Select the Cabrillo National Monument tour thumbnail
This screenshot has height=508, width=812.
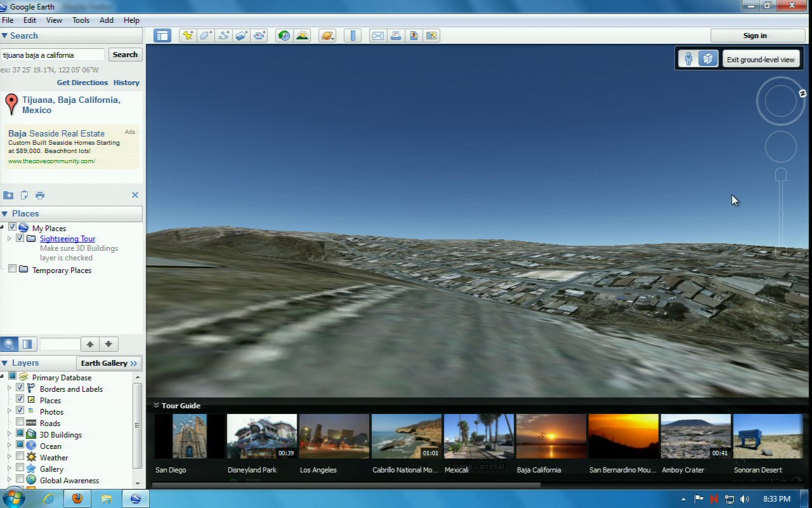pyautogui.click(x=406, y=436)
